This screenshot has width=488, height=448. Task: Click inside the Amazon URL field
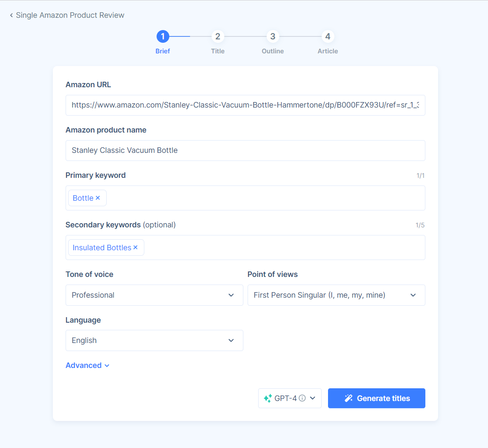tap(245, 105)
